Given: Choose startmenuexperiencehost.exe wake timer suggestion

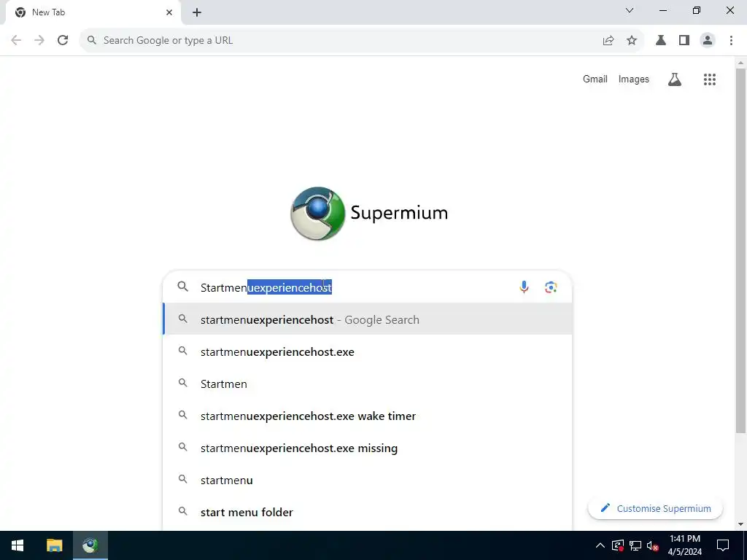Looking at the screenshot, I should tap(368, 416).
